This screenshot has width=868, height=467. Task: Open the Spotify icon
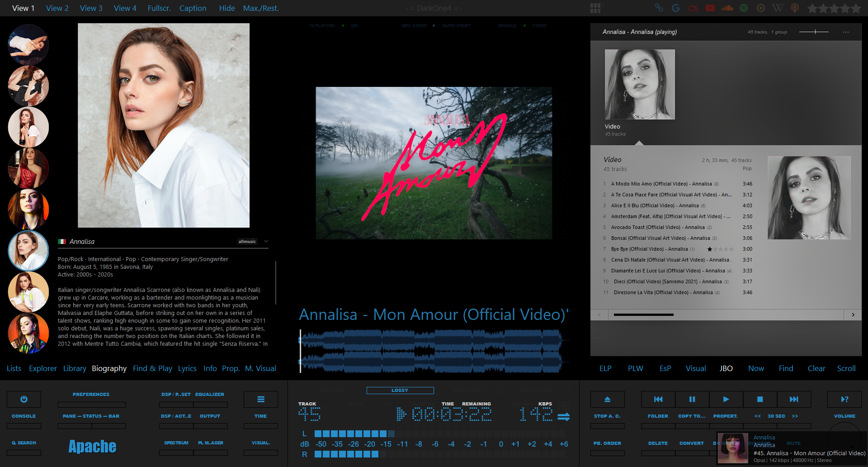coord(744,8)
